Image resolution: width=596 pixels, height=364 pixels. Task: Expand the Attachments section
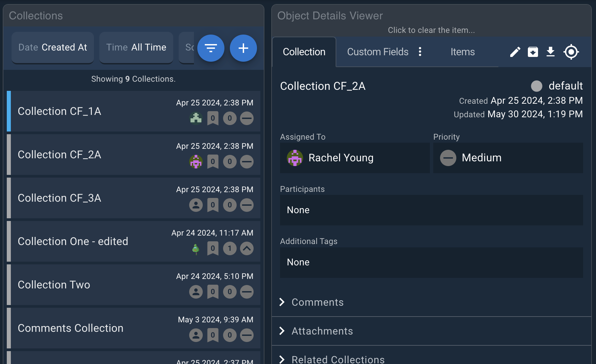[x=321, y=331]
